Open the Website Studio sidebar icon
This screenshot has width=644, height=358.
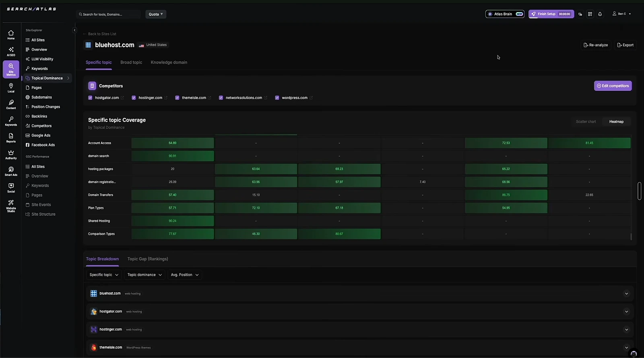[11, 206]
